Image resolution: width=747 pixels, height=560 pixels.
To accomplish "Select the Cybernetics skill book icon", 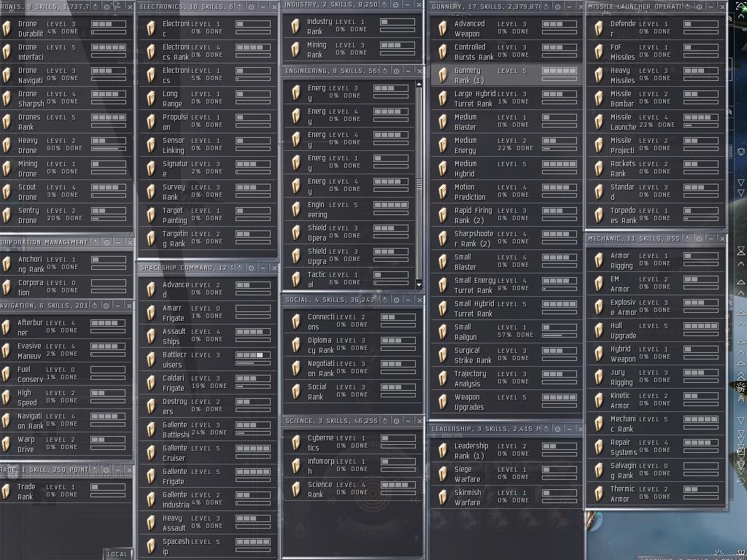I will 296,443.
